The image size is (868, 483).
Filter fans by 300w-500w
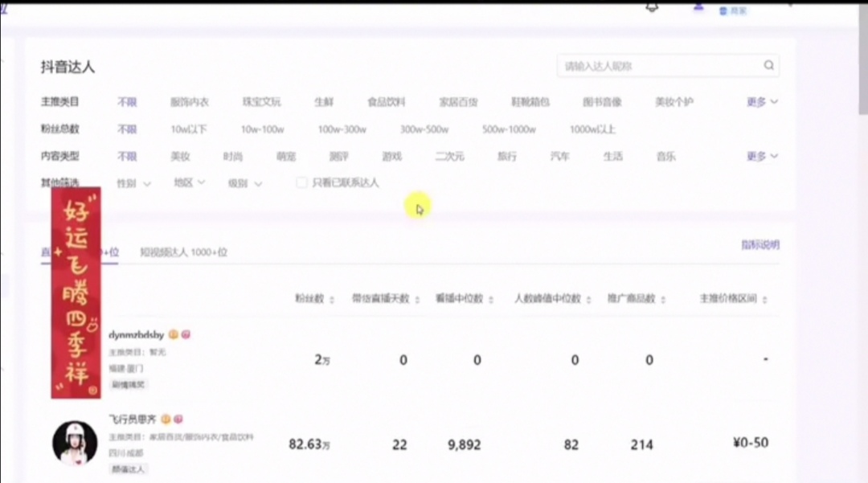[x=424, y=129]
